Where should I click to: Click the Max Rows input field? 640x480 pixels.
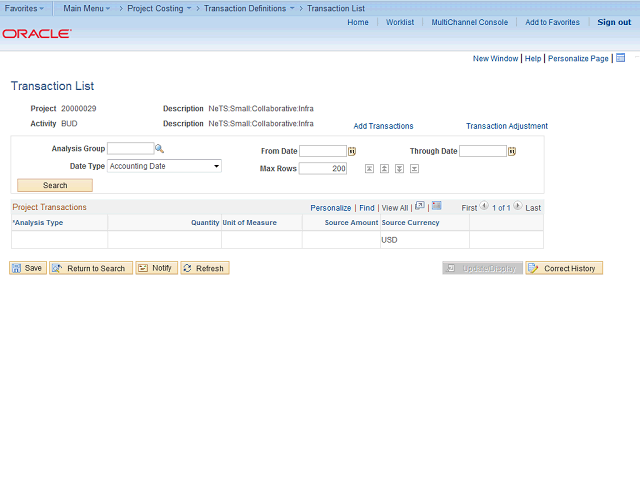tap(323, 169)
